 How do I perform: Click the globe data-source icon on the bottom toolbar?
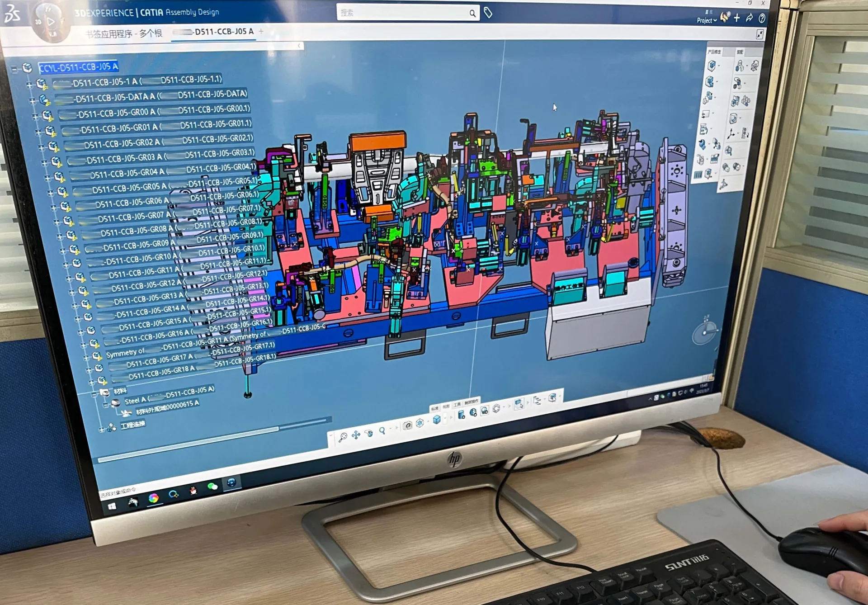(x=473, y=411)
